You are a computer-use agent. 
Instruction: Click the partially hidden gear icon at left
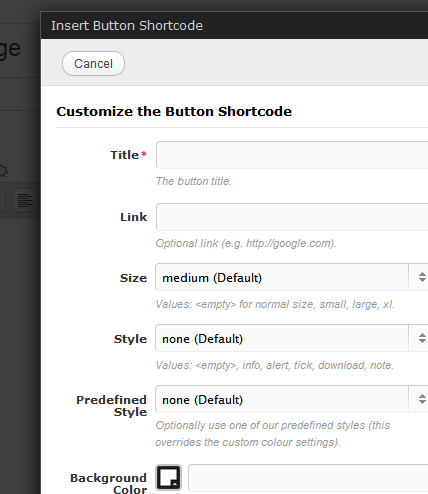click(x=3, y=171)
